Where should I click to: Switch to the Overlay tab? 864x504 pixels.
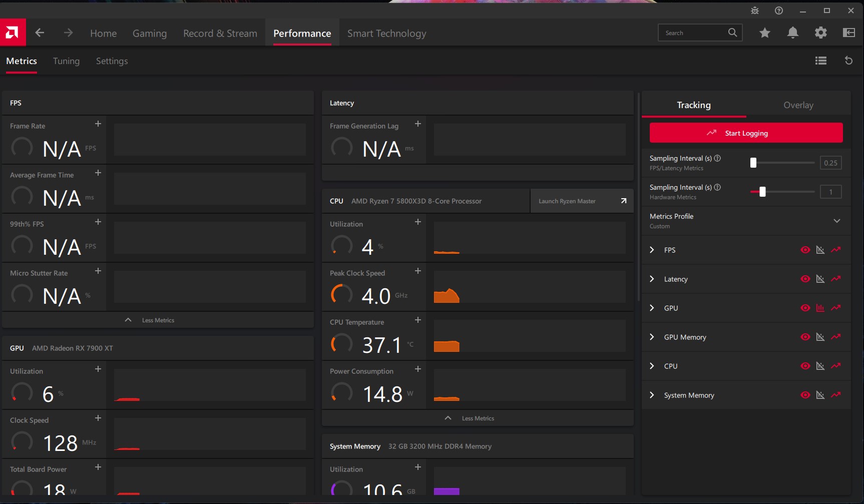point(798,105)
